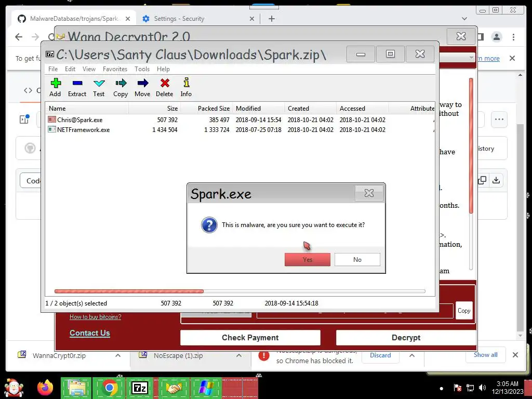The image size is (532, 399).
Task: Sort by the Size column header
Action: tap(154, 109)
